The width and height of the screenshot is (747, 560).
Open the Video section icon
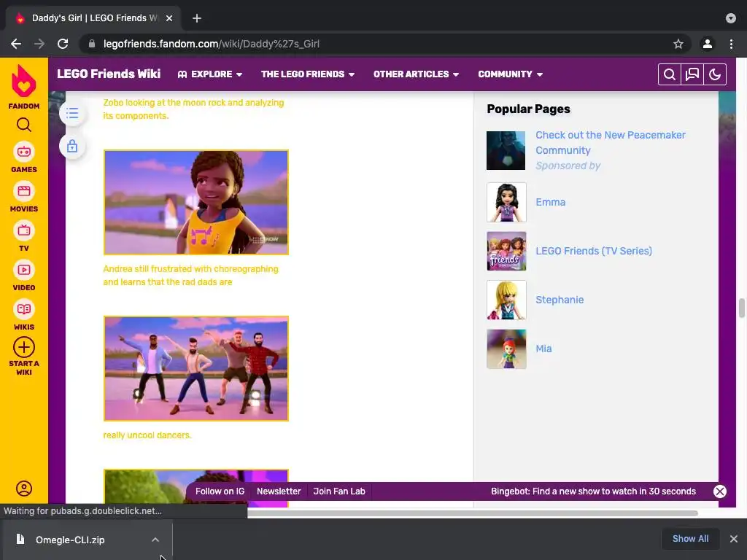tap(24, 270)
